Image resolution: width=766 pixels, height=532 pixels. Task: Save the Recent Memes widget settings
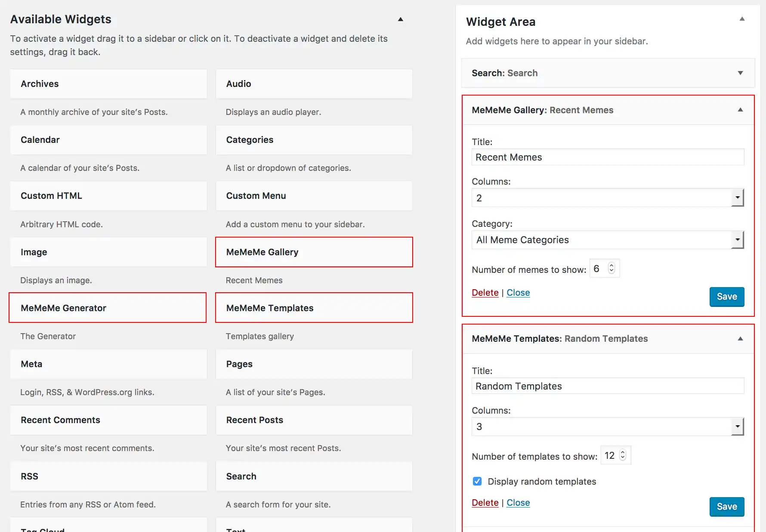726,297
